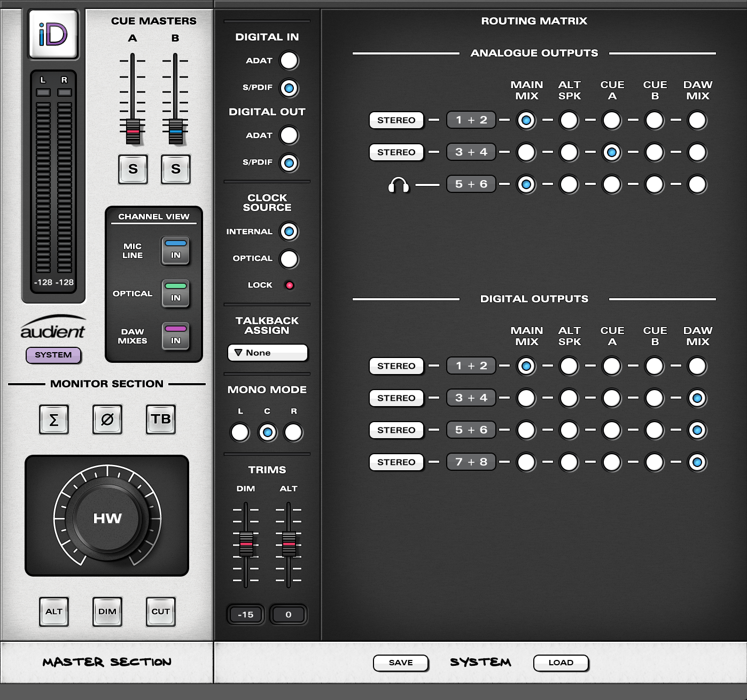Toggle the mono sum (Σ) button

click(53, 420)
